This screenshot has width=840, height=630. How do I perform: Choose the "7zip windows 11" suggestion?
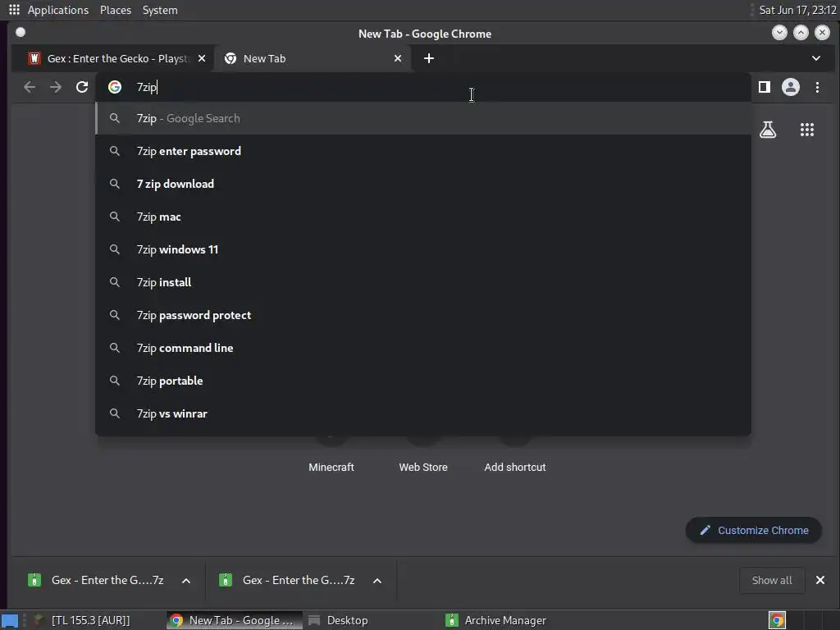[423, 249]
